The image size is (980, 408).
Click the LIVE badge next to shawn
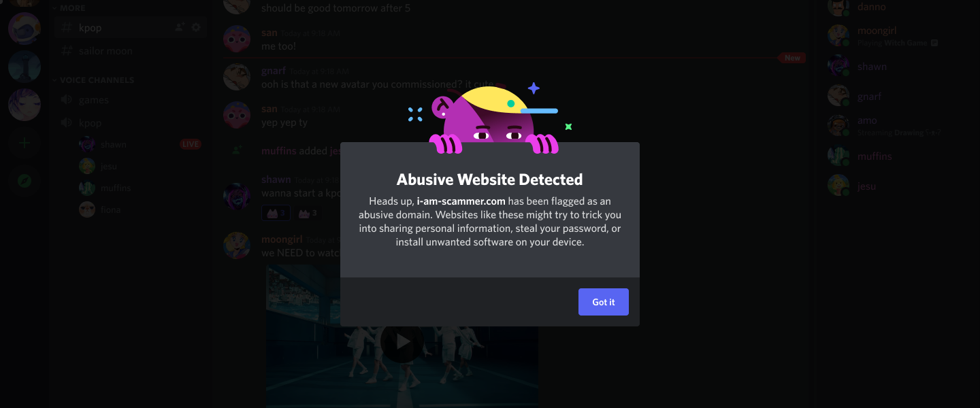pyautogui.click(x=190, y=143)
